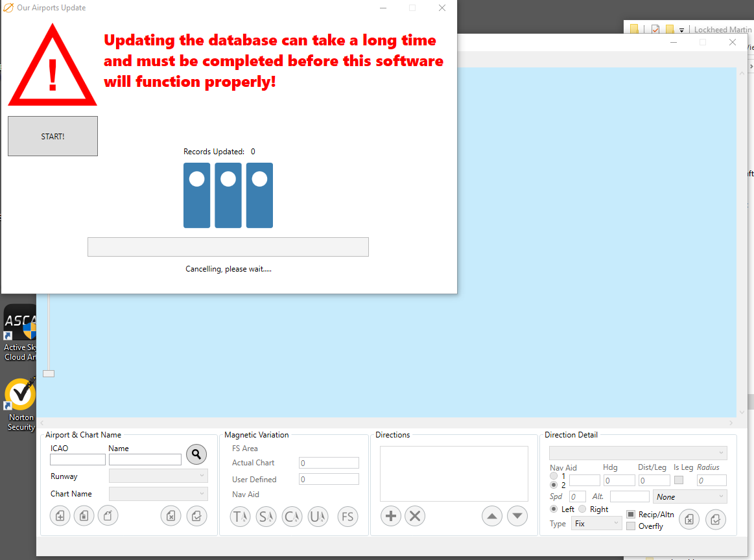
Task: Move direction up with the up arrow
Action: click(492, 517)
